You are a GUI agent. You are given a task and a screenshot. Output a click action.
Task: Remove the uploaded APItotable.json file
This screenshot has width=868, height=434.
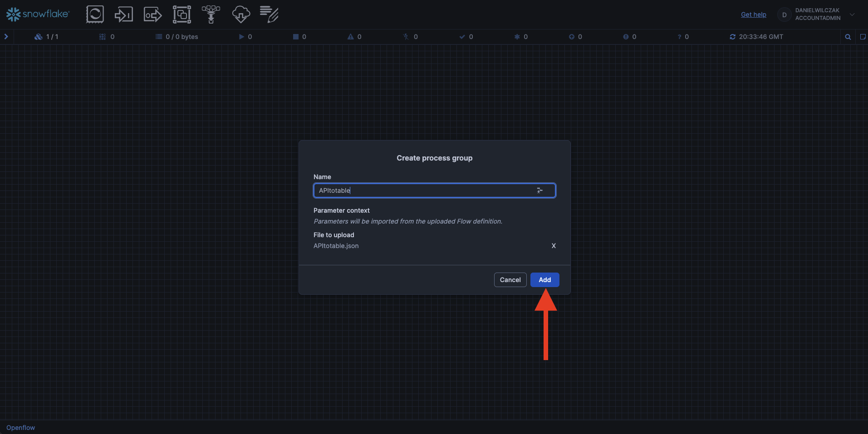(553, 246)
